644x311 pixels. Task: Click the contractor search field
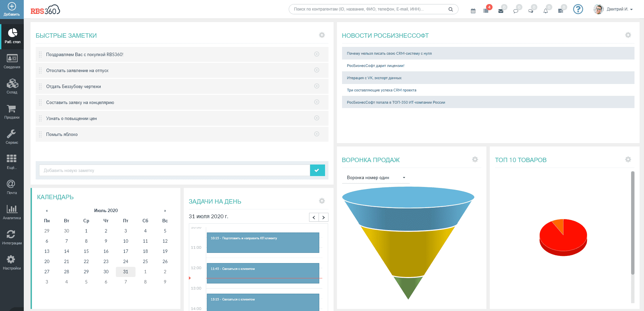click(369, 9)
